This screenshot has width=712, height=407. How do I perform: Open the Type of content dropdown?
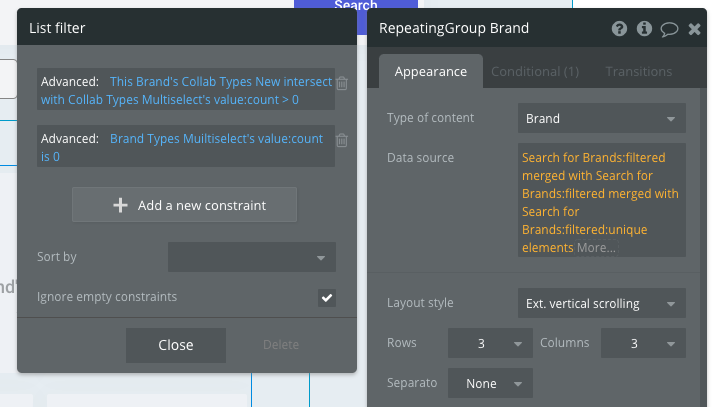tap(601, 119)
